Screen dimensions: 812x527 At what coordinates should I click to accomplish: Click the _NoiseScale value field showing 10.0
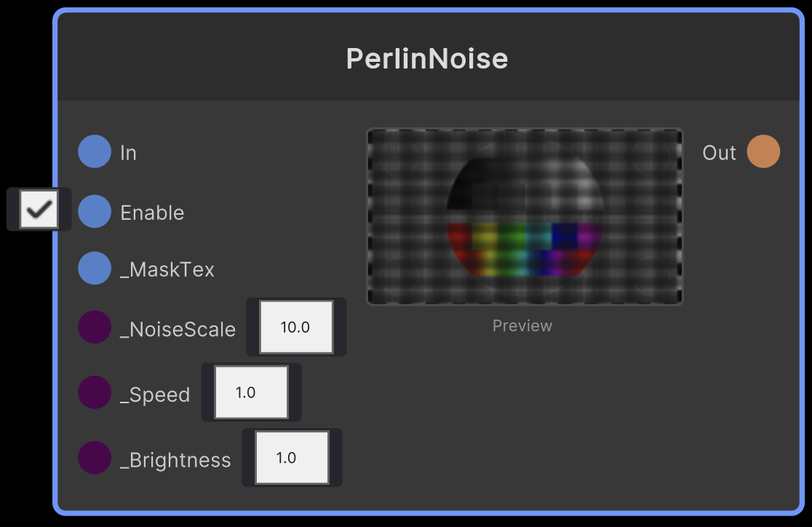pos(296,328)
